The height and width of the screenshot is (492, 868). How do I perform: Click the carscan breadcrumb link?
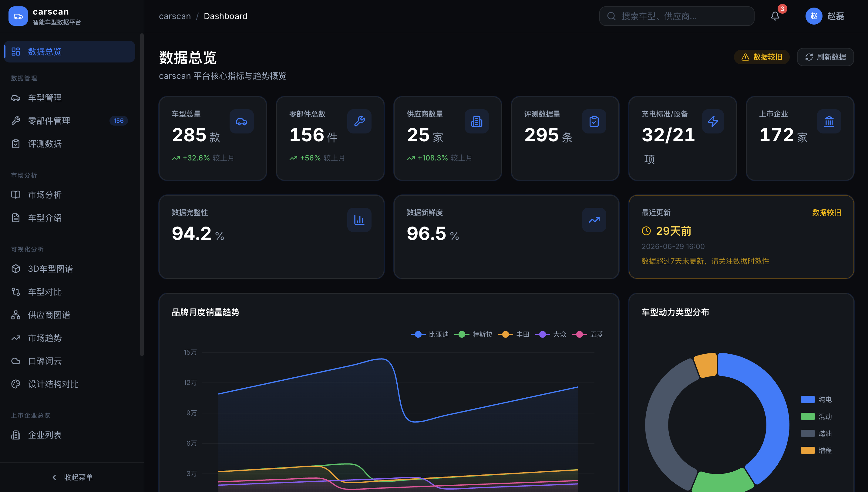point(175,16)
